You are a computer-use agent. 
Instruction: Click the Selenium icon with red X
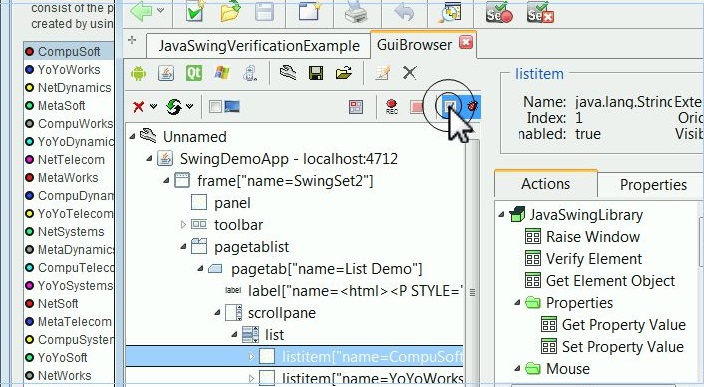(540, 12)
